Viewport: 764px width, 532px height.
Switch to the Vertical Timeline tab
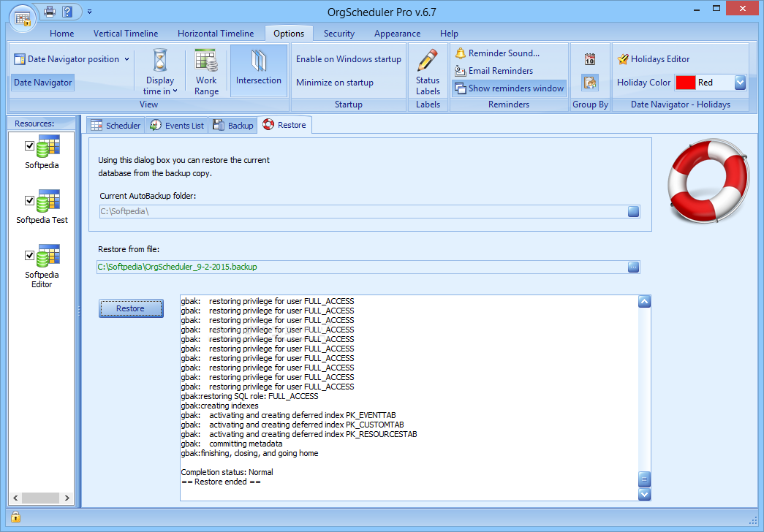126,34
